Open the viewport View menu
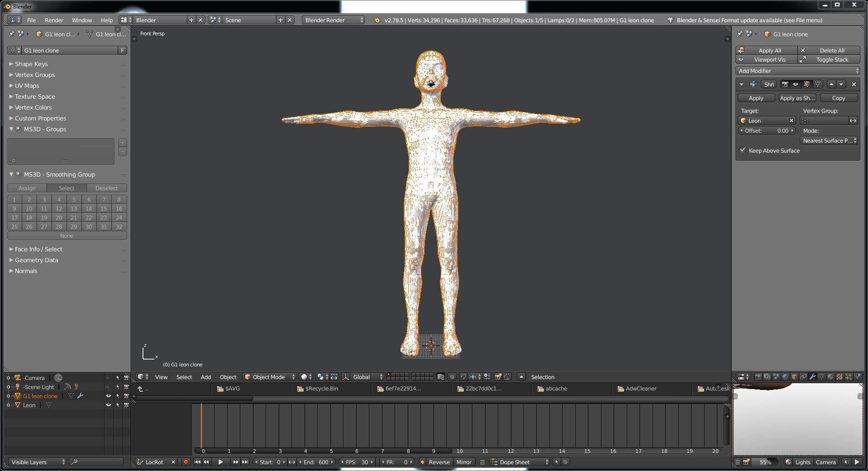The image size is (868, 471). [x=161, y=377]
